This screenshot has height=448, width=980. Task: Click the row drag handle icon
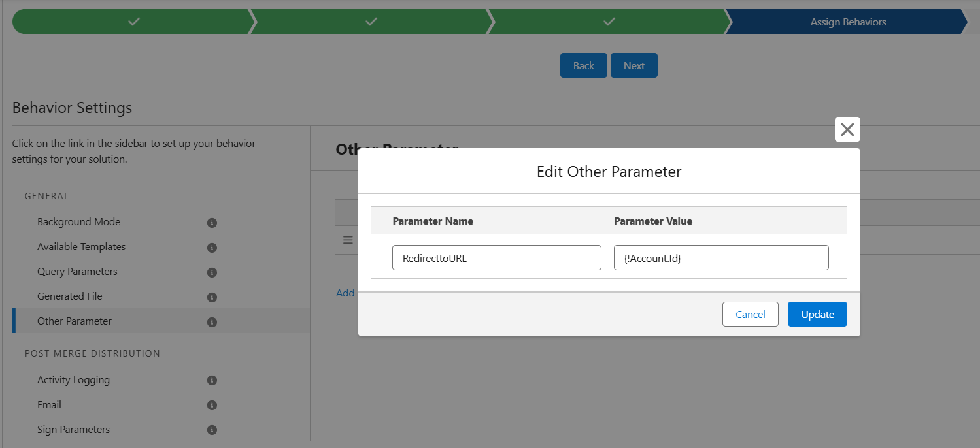coord(348,240)
